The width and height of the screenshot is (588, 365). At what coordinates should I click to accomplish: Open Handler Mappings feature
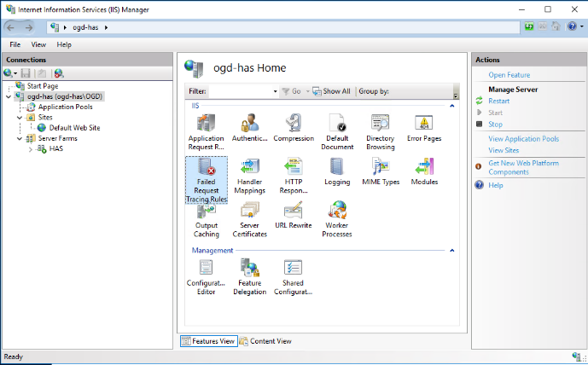coord(249,176)
